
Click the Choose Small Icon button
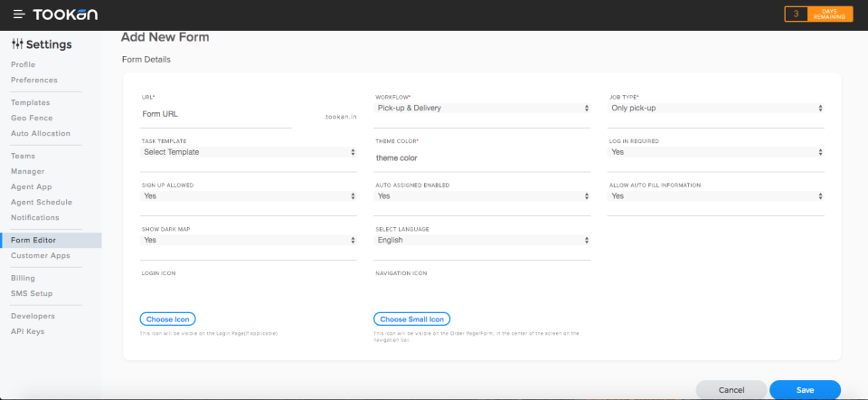tap(411, 319)
